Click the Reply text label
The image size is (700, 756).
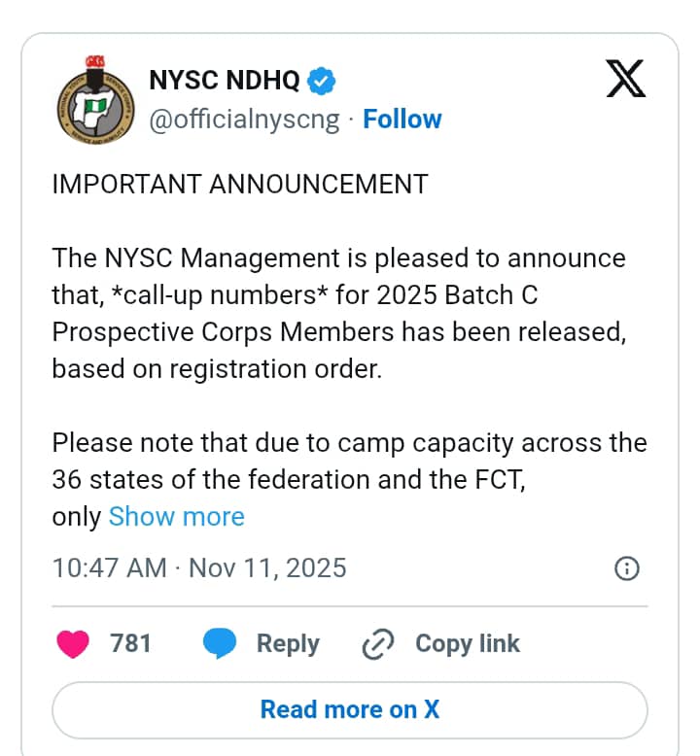tap(288, 643)
